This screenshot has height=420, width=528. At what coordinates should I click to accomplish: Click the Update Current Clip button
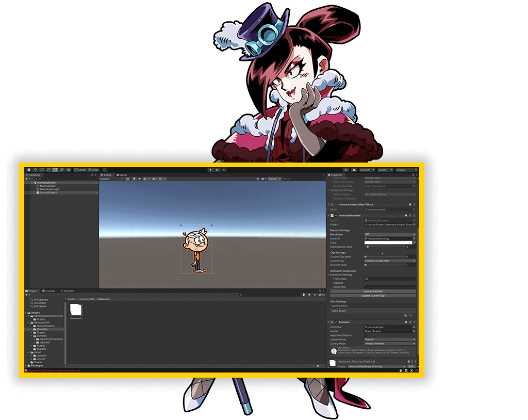pyautogui.click(x=373, y=296)
